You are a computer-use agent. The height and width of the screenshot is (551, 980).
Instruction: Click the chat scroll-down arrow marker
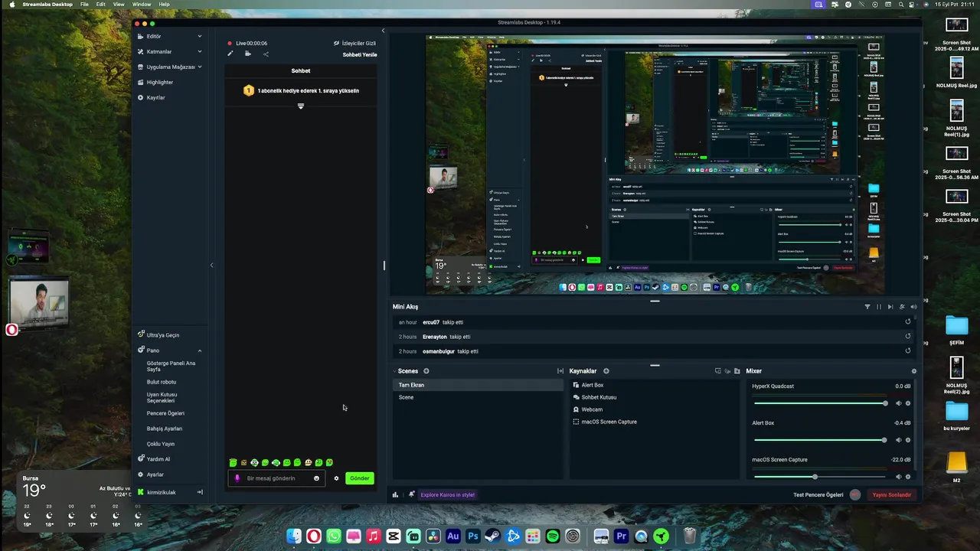point(301,106)
